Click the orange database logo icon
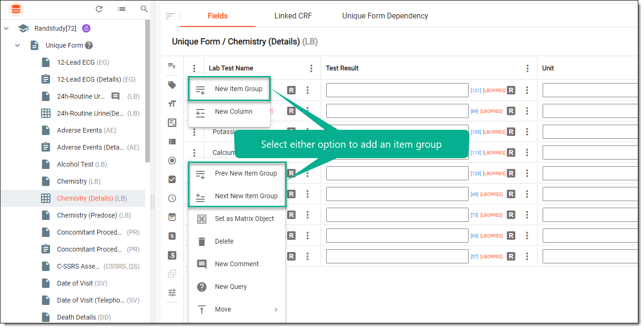Image resolution: width=644 pixels, height=329 pixels. point(16,9)
